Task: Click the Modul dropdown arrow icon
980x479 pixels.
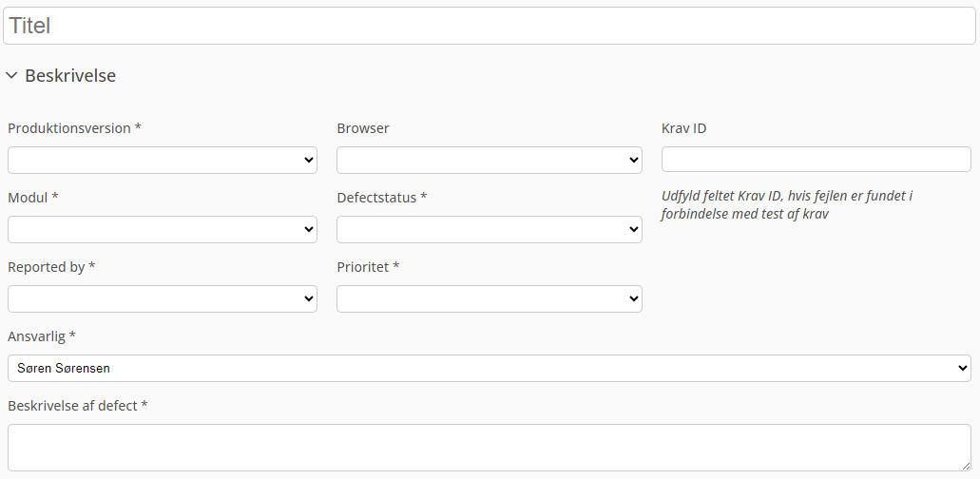Action: point(308,230)
